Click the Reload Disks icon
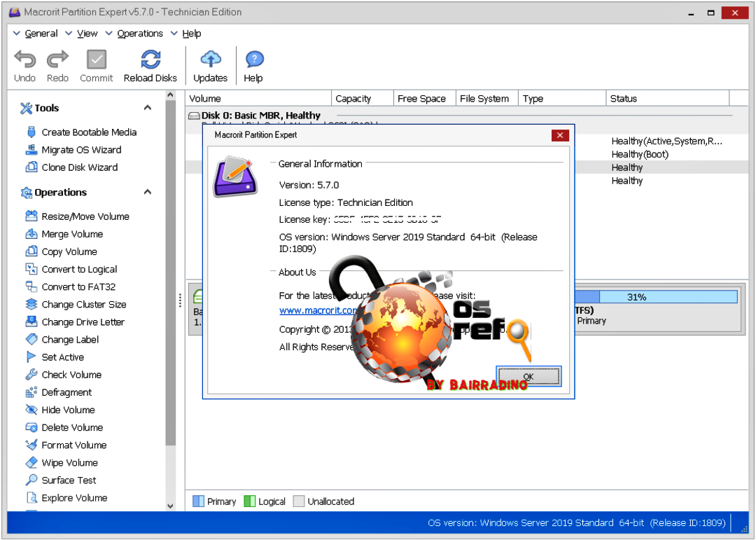The image size is (756, 540). pos(150,60)
